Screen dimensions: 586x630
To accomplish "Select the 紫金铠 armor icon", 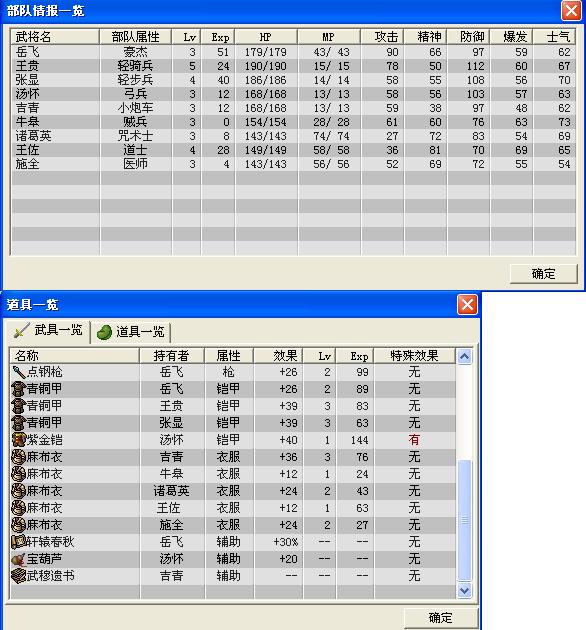I will point(19,440).
